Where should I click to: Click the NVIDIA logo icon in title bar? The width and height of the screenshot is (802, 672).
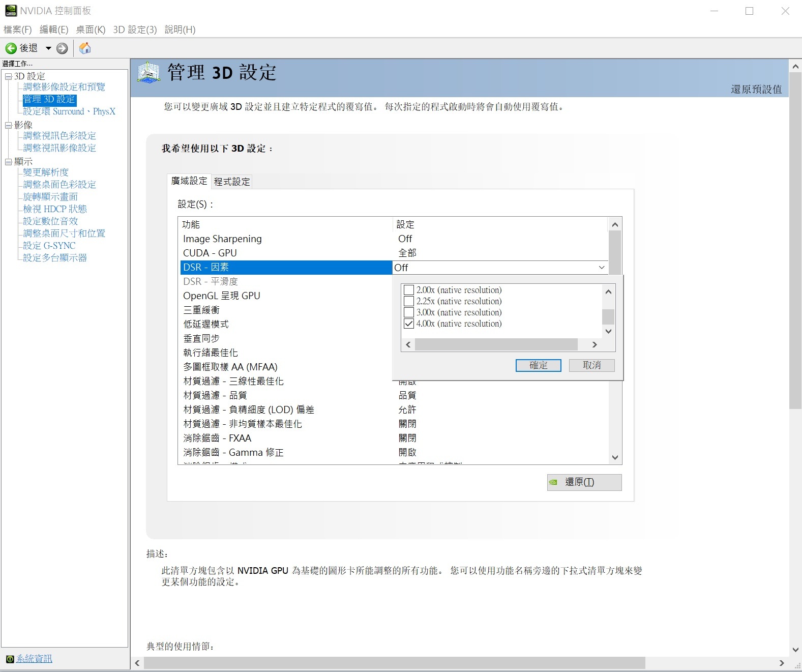(11, 11)
